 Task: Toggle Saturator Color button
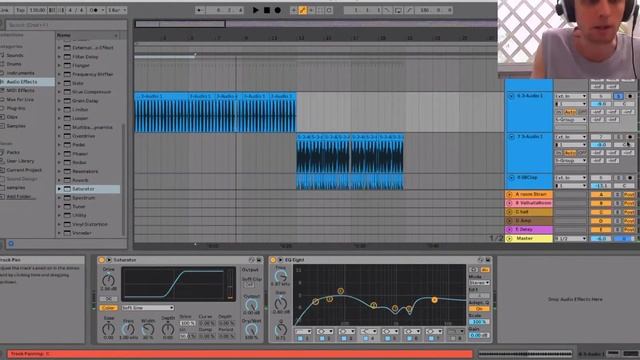109,308
